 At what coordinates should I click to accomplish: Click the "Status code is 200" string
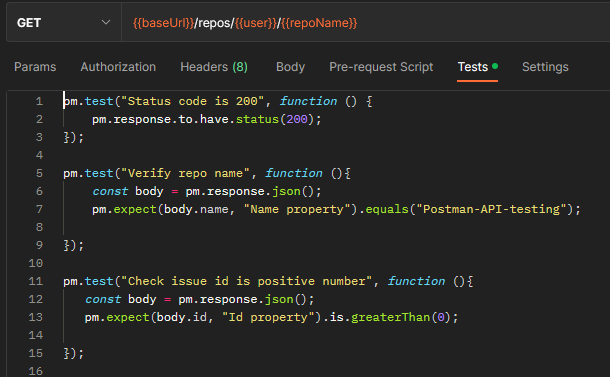point(193,101)
